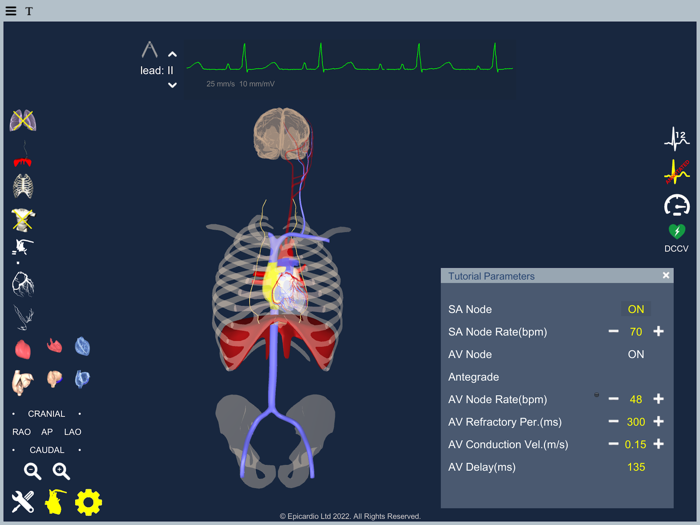
Task: Open the hamburger menu
Action: [x=11, y=11]
